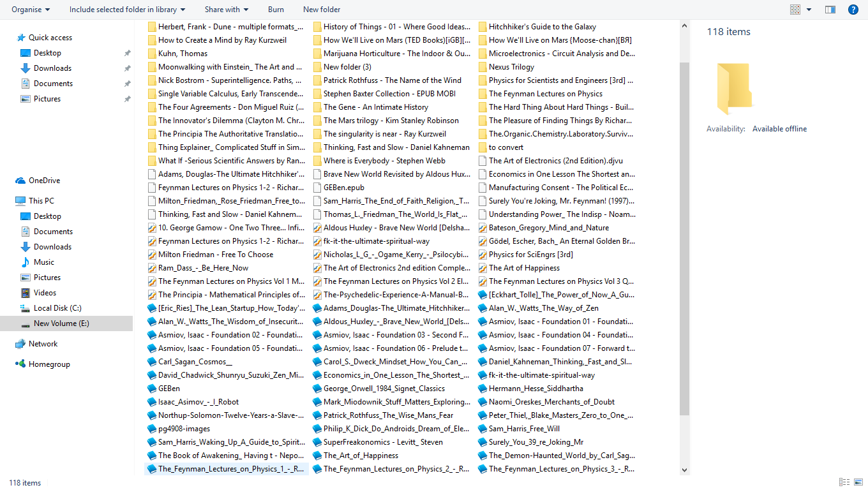Open the Organise dropdown menu

(31, 10)
